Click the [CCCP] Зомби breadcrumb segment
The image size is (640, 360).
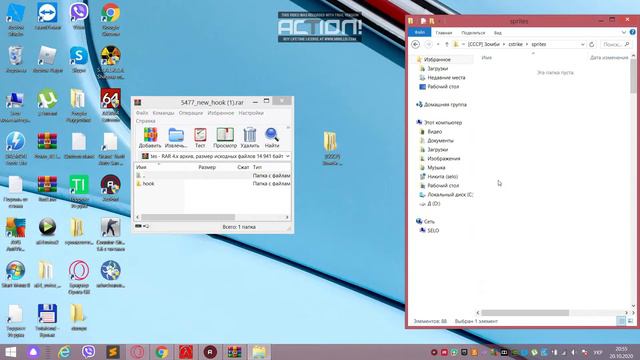(x=484, y=44)
